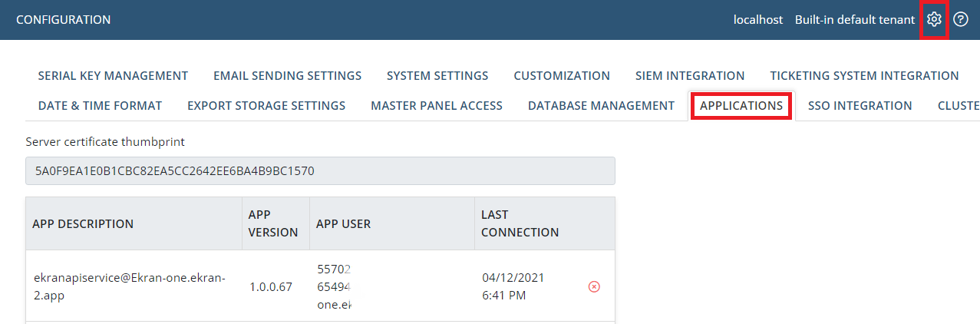Open the Email Sending Settings tab
The width and height of the screenshot is (980, 324).
point(287,75)
